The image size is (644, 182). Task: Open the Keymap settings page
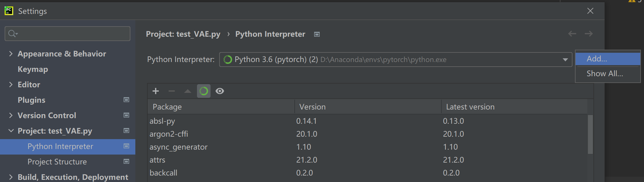point(33,69)
